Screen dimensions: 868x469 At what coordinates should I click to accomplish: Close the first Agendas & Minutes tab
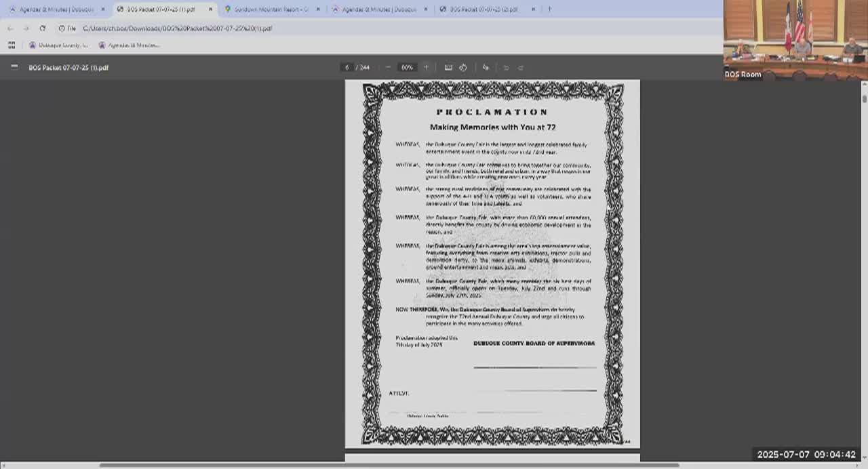(x=103, y=9)
